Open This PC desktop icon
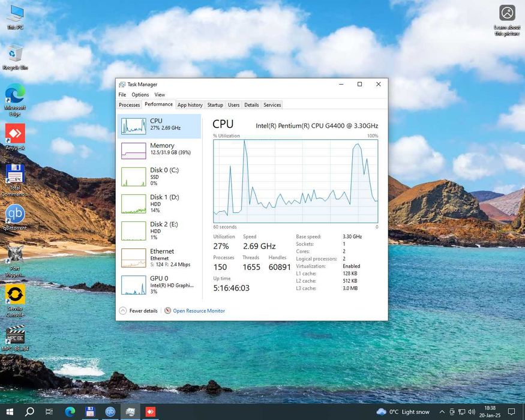Viewport: 525px width, 420px height. coord(15,17)
